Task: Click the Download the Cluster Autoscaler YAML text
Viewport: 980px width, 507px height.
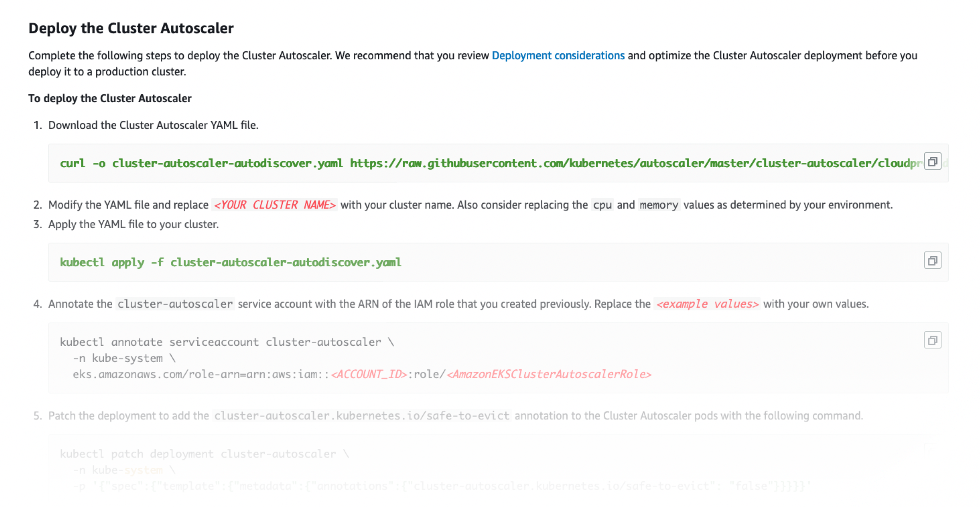Action: click(x=153, y=125)
